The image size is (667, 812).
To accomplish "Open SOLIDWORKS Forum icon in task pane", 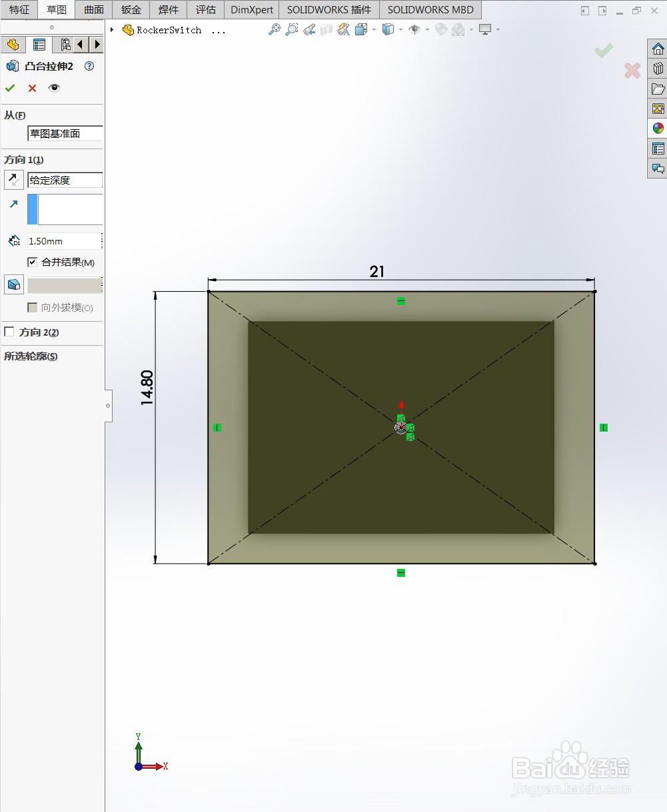I will pos(658,169).
